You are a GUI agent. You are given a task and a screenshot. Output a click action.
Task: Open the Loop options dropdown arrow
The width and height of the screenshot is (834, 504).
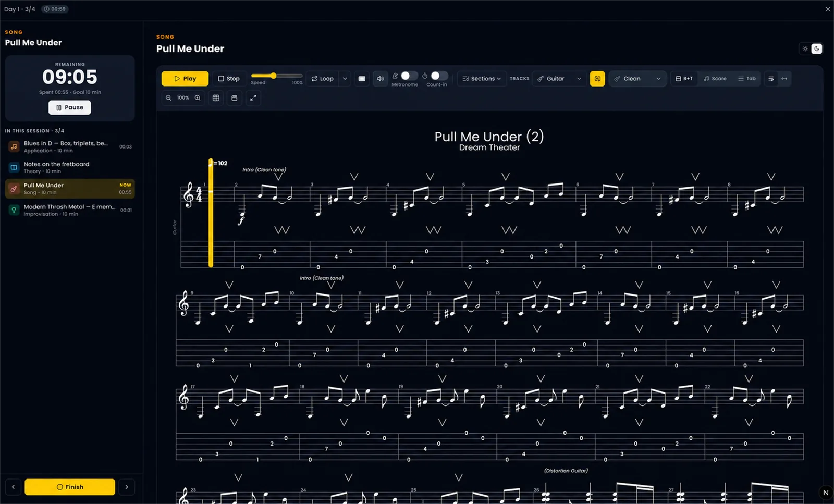345,79
